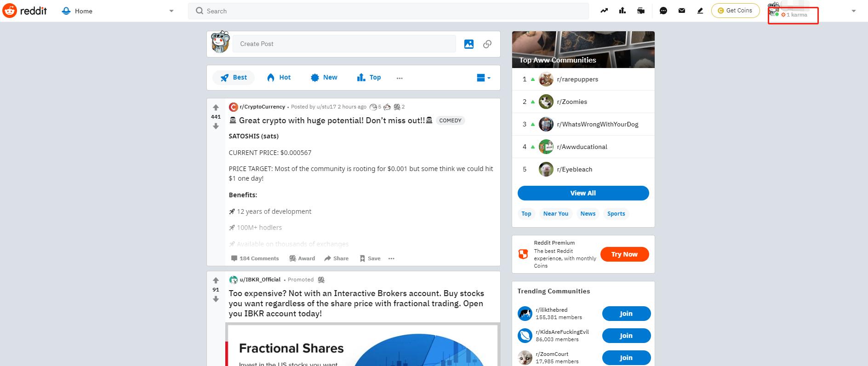
Task: Expand the Home navigation dropdown
Action: click(x=171, y=11)
